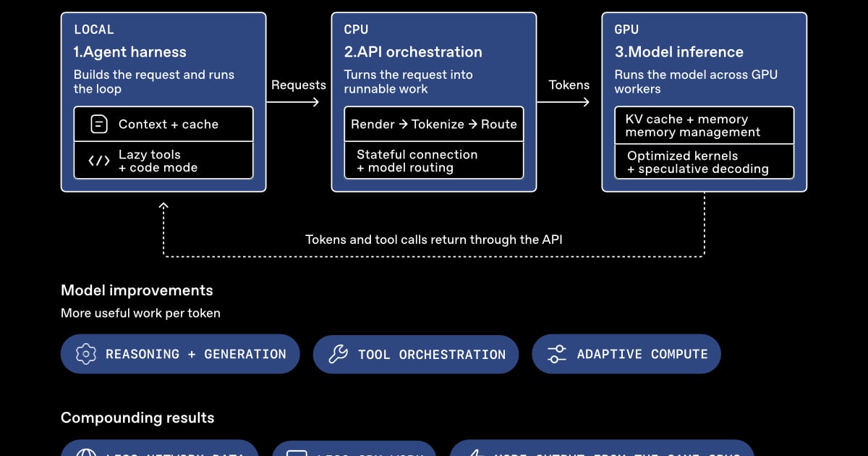
Task: Select the TOOL ORCHESTRATION pill label
Action: coord(432,354)
